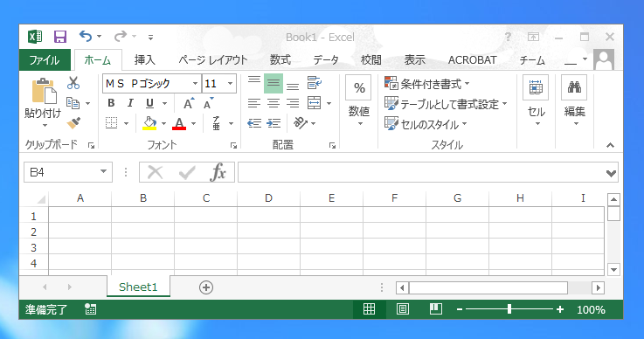
Task: Click the macro recording icon in status bar
Action: point(90,309)
